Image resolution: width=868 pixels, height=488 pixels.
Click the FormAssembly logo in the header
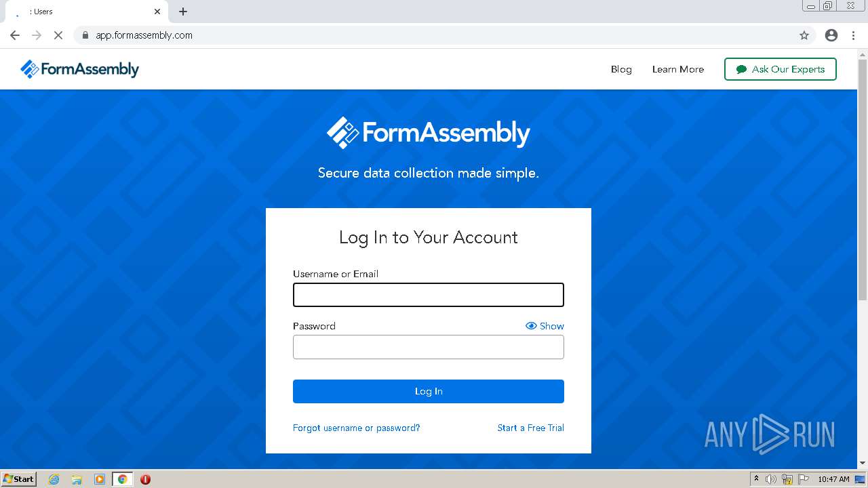coord(79,69)
